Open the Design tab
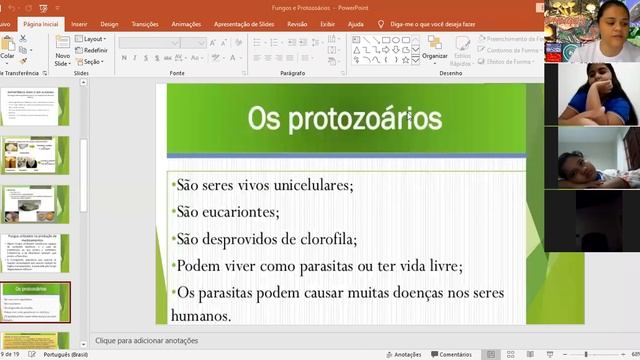 [x=109, y=24]
